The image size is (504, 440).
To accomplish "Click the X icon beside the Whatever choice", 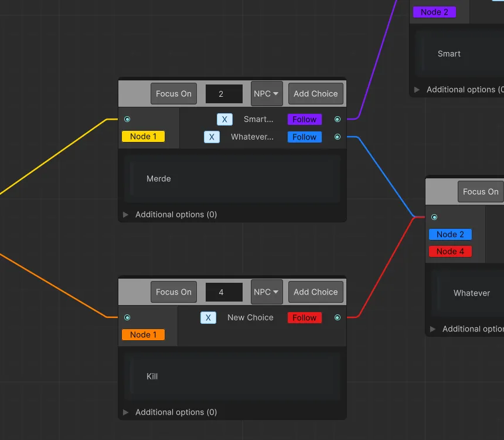I will point(212,137).
